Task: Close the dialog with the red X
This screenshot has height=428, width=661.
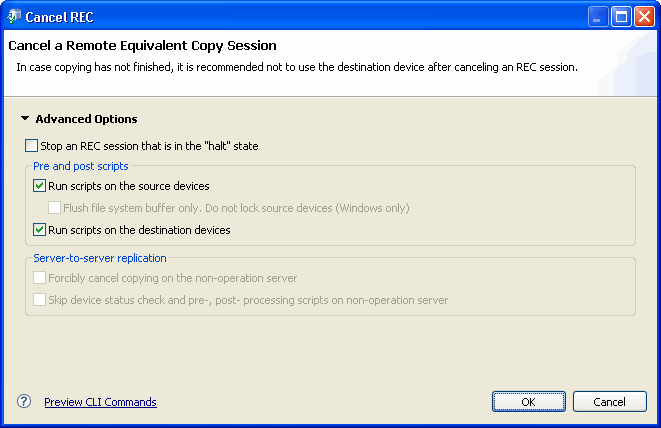Action: coord(645,17)
